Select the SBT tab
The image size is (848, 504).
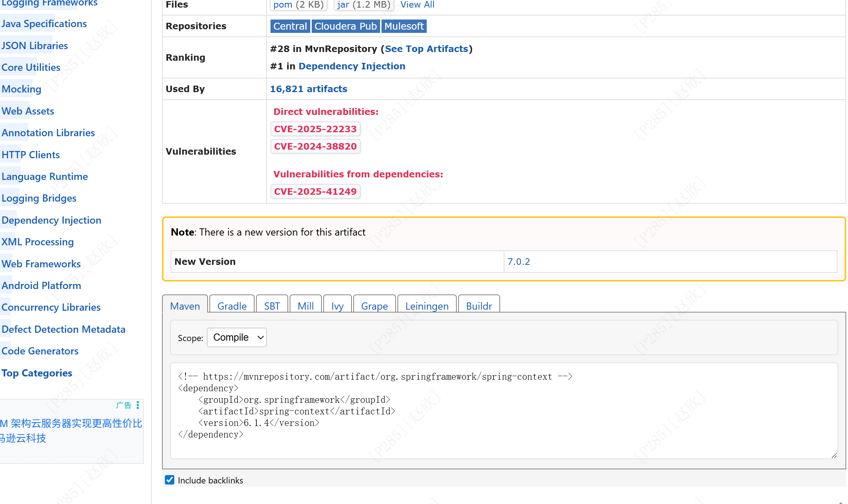pos(272,306)
